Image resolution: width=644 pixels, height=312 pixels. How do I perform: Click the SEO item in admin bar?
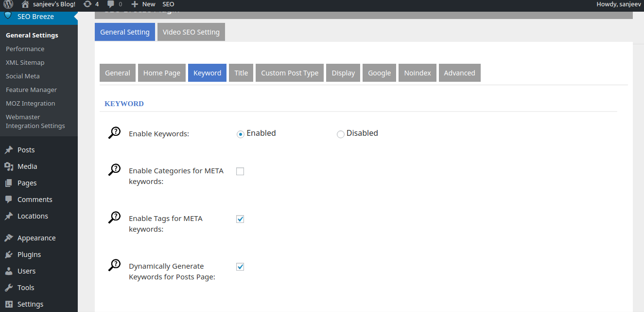(168, 4)
